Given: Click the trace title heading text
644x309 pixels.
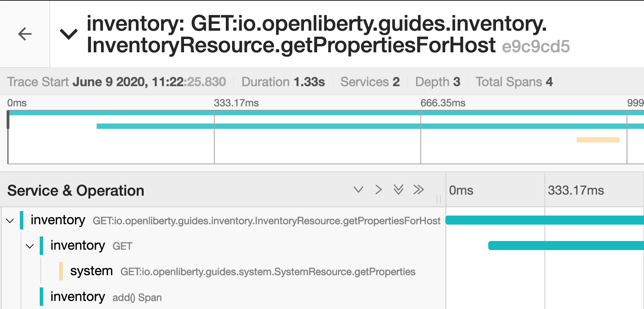Looking at the screenshot, I should (316, 34).
